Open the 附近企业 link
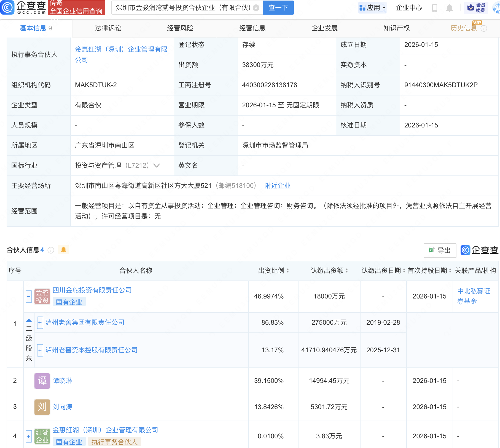The width and height of the screenshot is (500, 448). click(x=277, y=186)
